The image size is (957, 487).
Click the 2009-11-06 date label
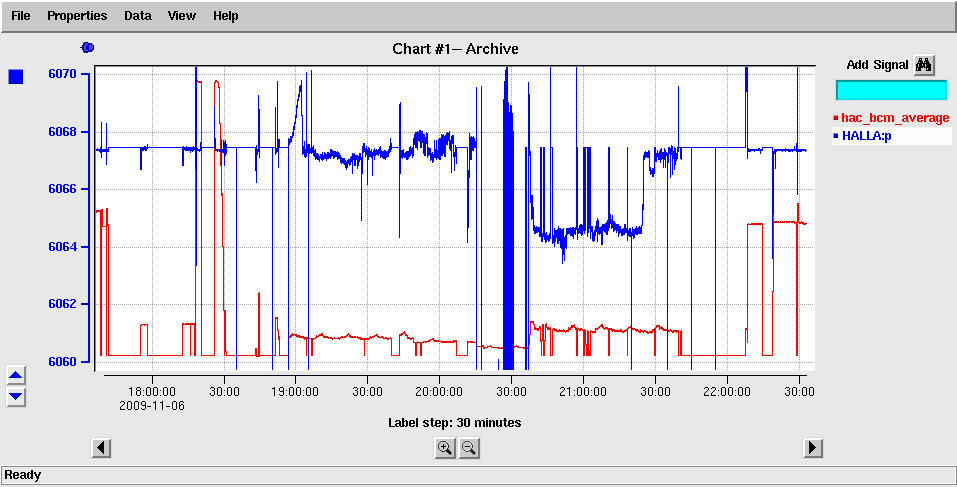[152, 405]
